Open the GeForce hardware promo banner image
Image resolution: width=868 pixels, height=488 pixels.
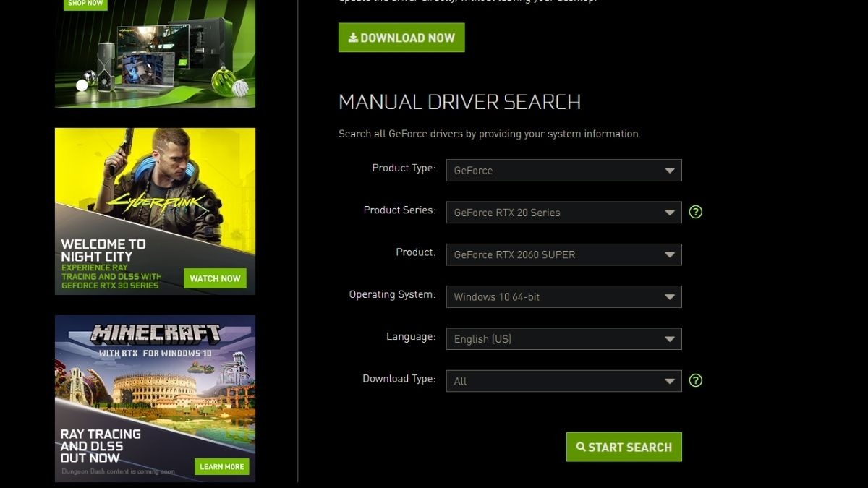(155, 53)
